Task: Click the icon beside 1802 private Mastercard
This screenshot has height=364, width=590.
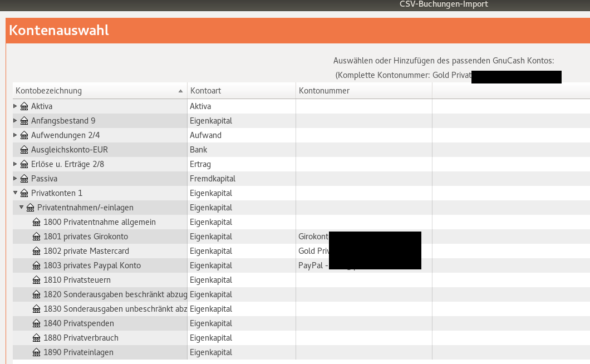Action: [x=37, y=251]
